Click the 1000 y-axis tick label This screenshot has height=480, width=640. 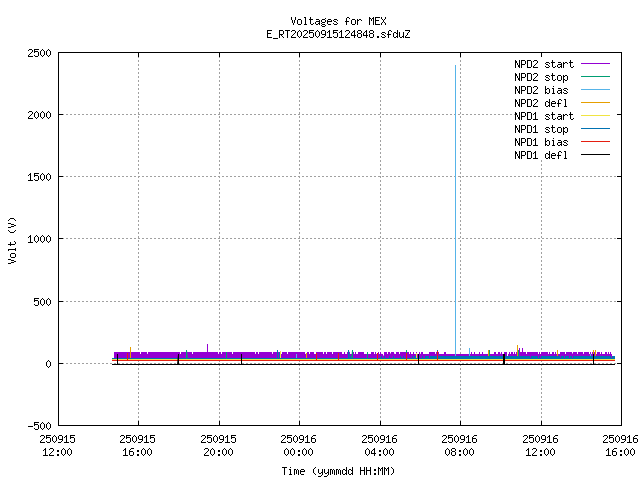[38, 239]
